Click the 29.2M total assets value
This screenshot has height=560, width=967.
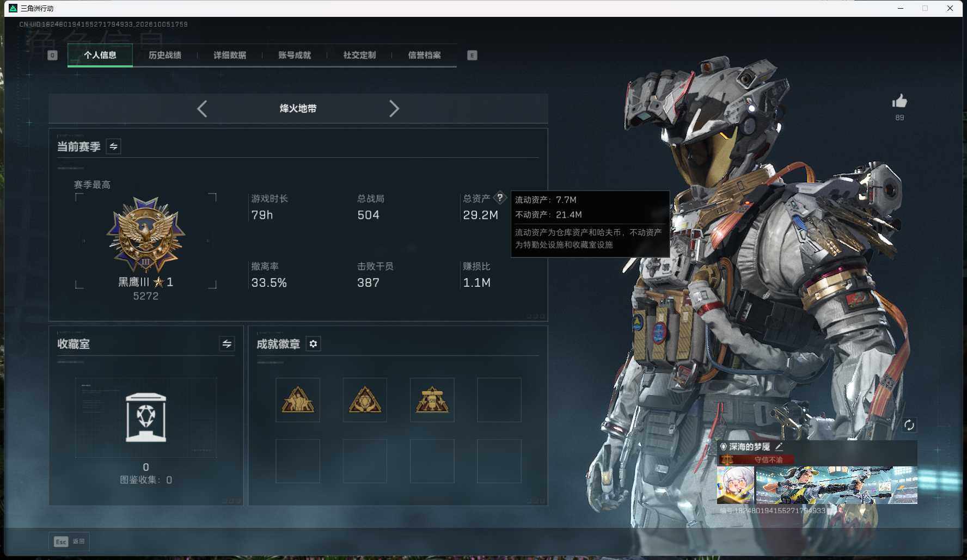480,215
